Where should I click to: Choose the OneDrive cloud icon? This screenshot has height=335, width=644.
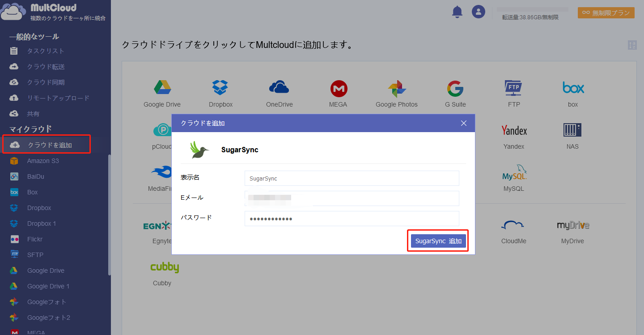[x=279, y=87]
